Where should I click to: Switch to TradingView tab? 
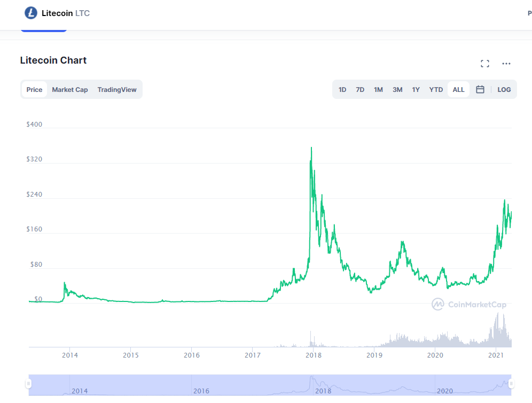pyautogui.click(x=117, y=90)
